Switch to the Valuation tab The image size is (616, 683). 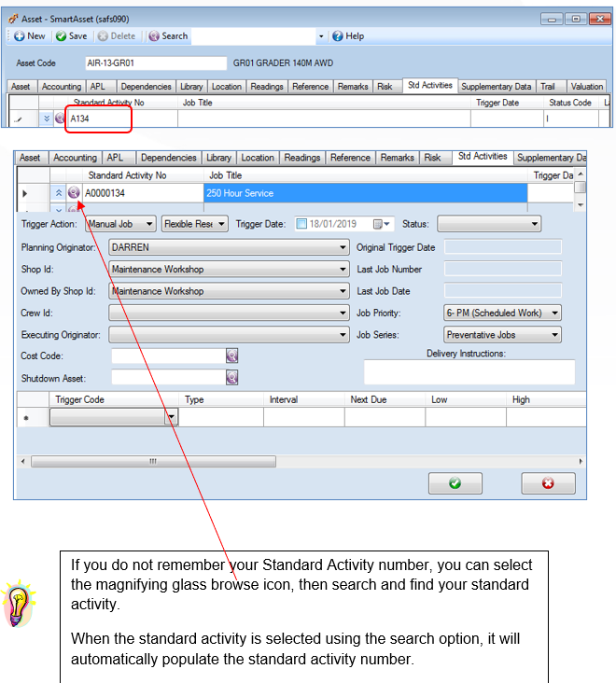(586, 87)
